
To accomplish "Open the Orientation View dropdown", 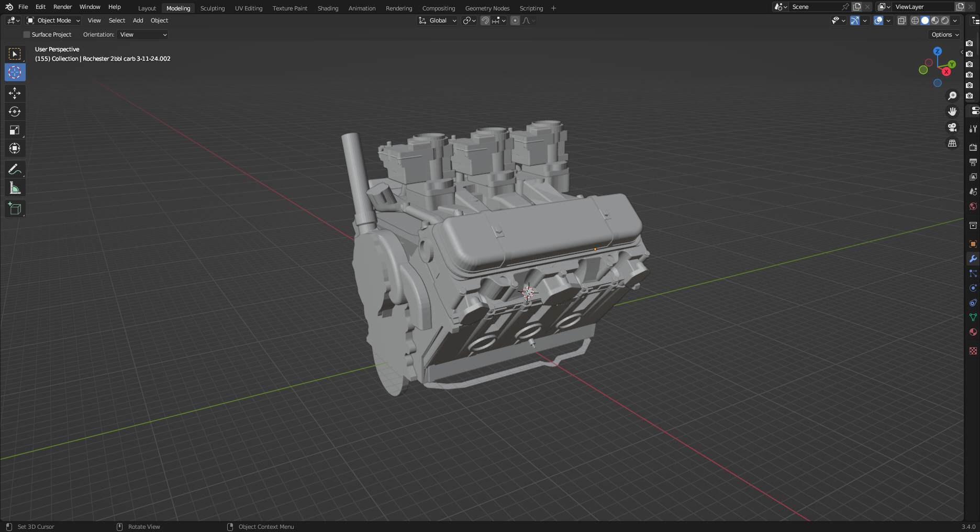I will (142, 35).
